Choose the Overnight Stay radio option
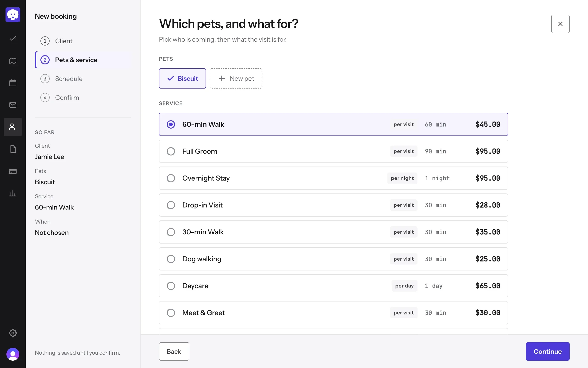This screenshot has width=588, height=368. tap(171, 178)
